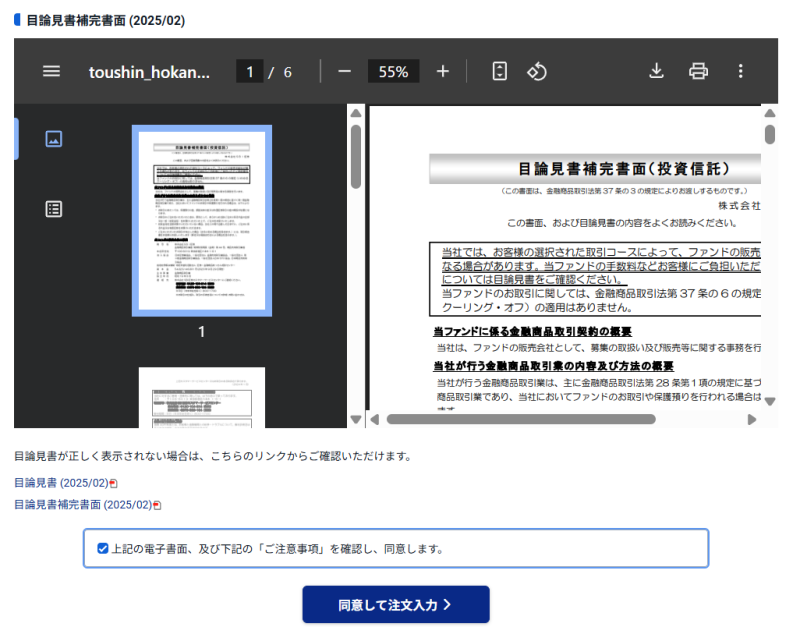Screen dimensions: 800x627
Task: Click thumbnail panel vertical scrollbar thumb
Action: 356,156
